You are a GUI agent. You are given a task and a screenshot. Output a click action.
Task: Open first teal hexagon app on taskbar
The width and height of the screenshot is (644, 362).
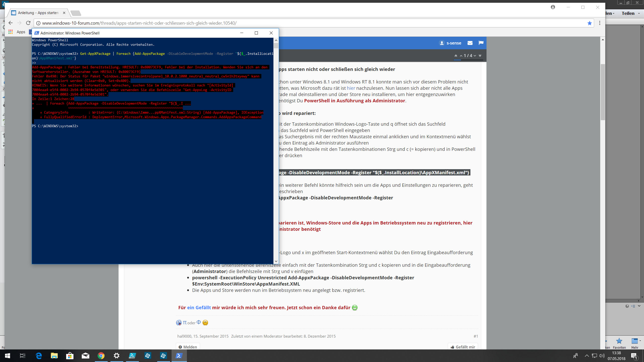click(x=148, y=356)
